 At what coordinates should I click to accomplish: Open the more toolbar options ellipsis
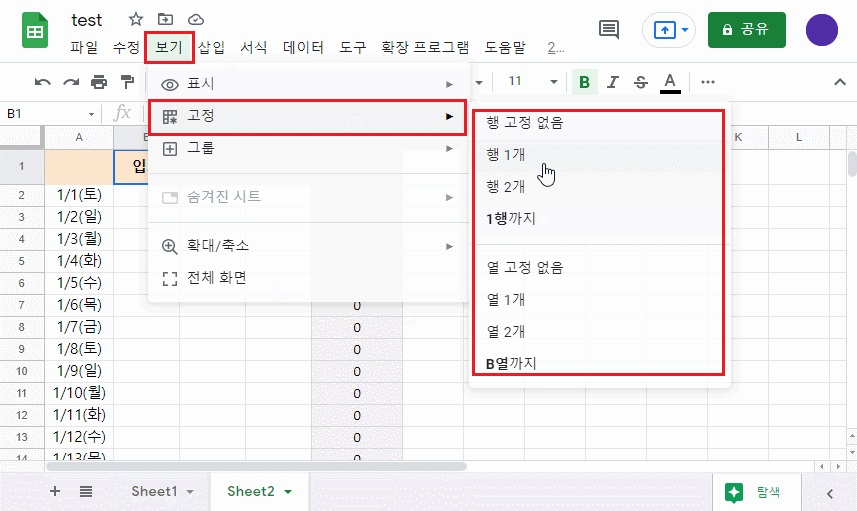click(708, 82)
